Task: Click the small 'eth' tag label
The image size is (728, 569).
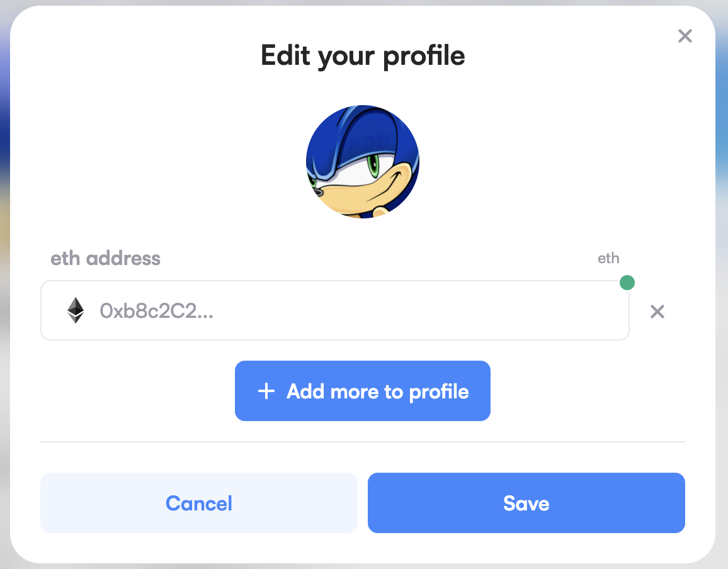Action: (608, 259)
